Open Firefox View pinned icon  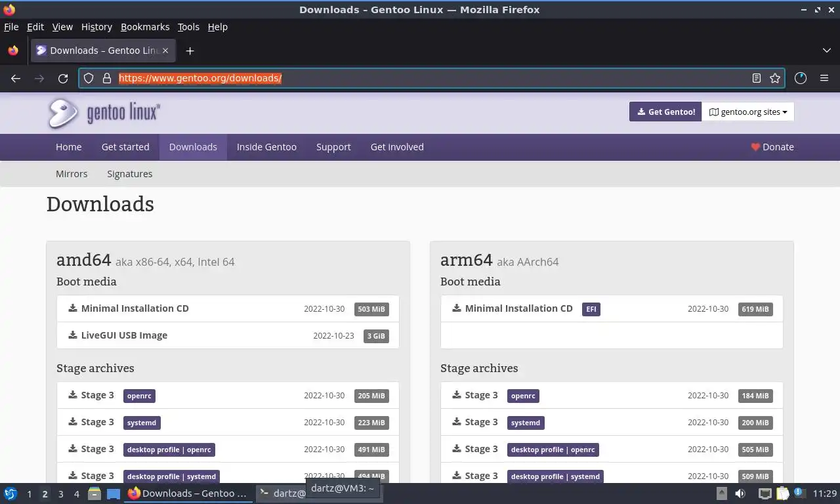pyautogui.click(x=13, y=51)
